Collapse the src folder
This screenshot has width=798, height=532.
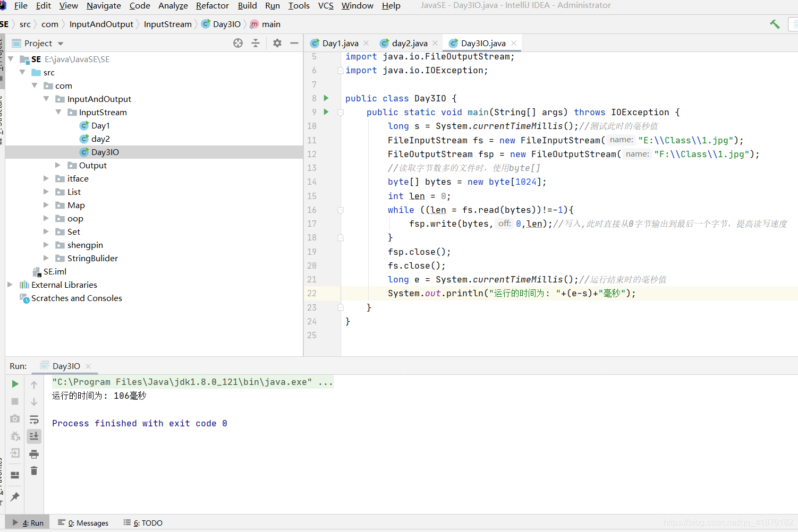click(22, 72)
